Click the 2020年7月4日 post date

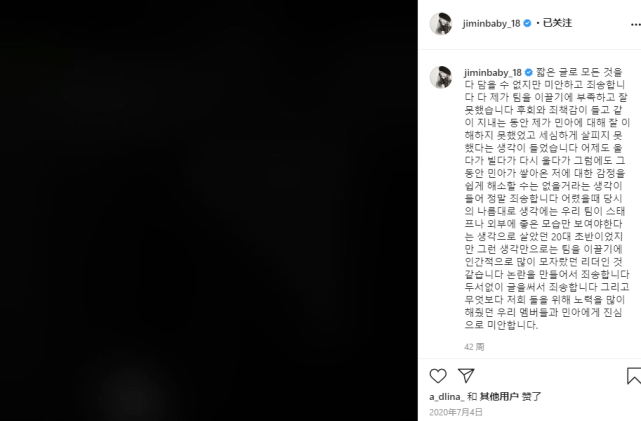(456, 412)
